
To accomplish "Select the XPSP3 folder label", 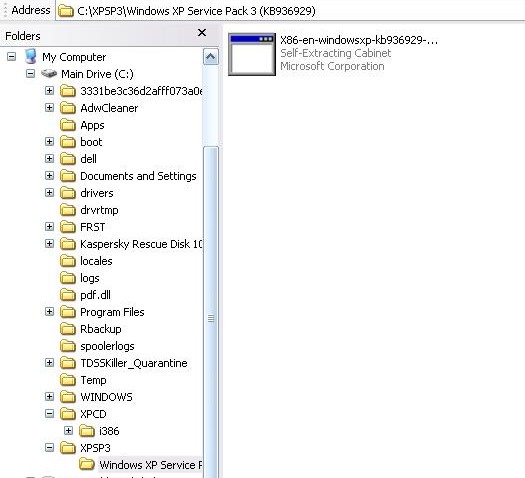I will point(95,448).
